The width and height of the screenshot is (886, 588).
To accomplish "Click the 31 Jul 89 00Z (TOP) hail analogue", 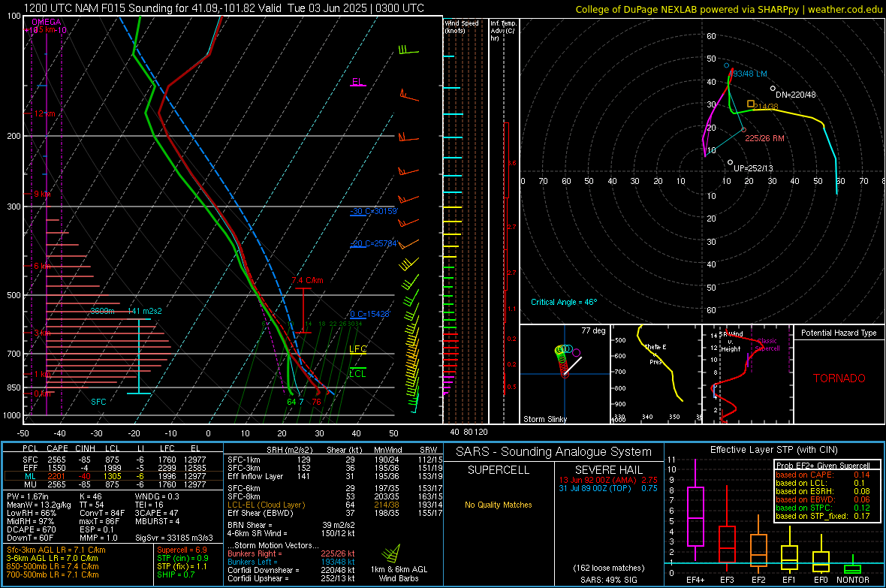I will pos(608,488).
